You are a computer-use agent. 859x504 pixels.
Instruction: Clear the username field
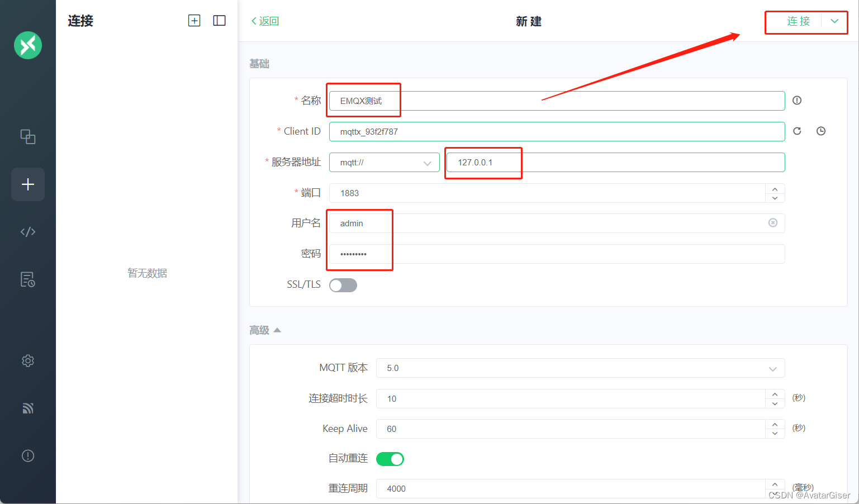click(773, 223)
